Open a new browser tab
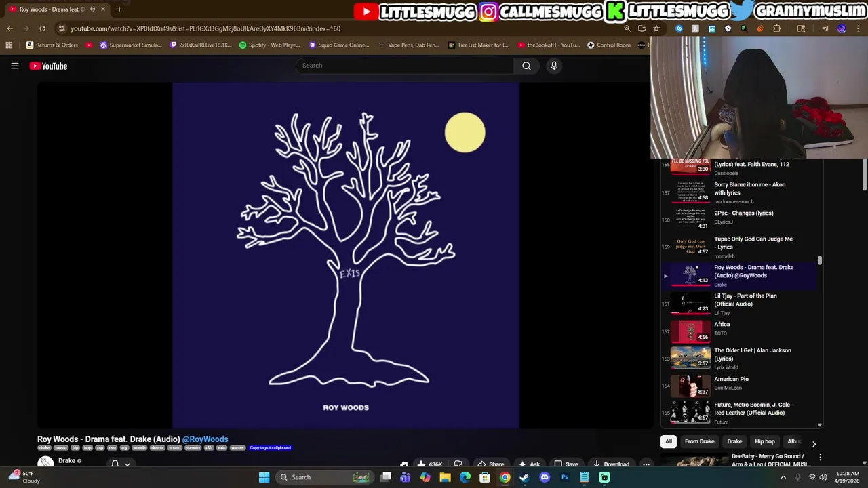Viewport: 868px width, 488px height. pyautogui.click(x=119, y=9)
